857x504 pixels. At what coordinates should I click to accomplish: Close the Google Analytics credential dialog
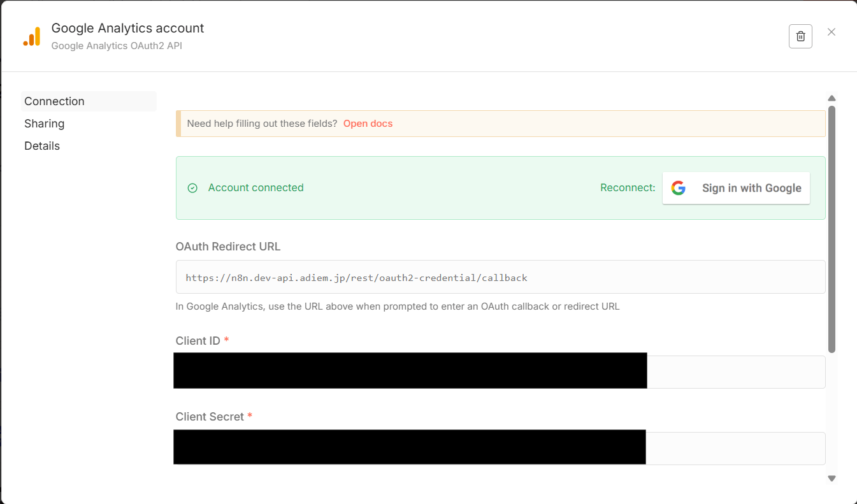[832, 32]
